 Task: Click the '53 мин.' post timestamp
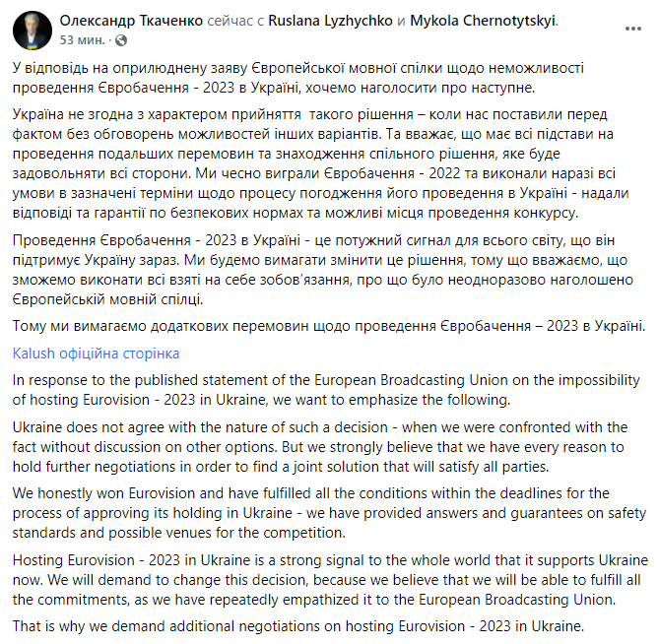(83, 40)
